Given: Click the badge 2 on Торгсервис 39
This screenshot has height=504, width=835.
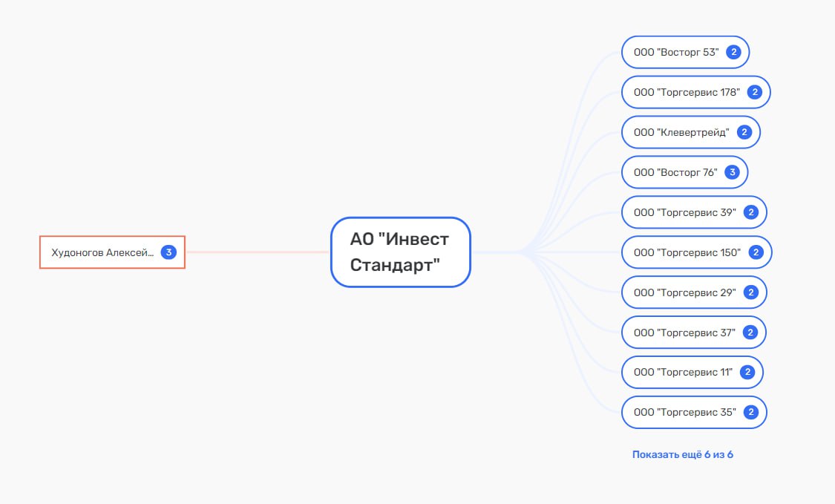Looking at the screenshot, I should pyautogui.click(x=750, y=212).
